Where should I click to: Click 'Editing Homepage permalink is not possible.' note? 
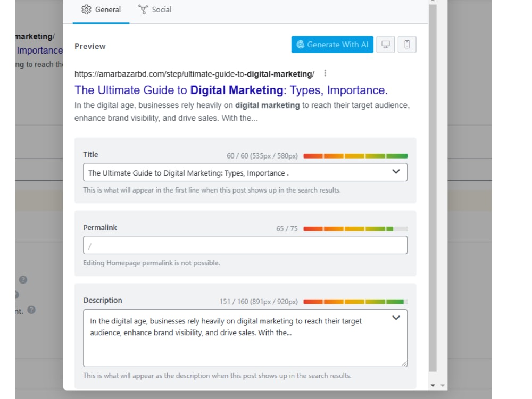click(x=151, y=263)
